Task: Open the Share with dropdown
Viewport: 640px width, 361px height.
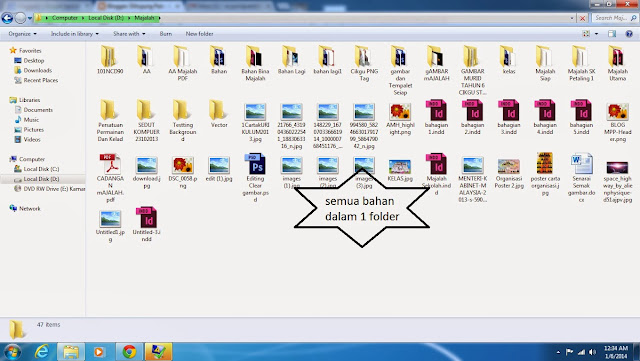Action: [129, 34]
